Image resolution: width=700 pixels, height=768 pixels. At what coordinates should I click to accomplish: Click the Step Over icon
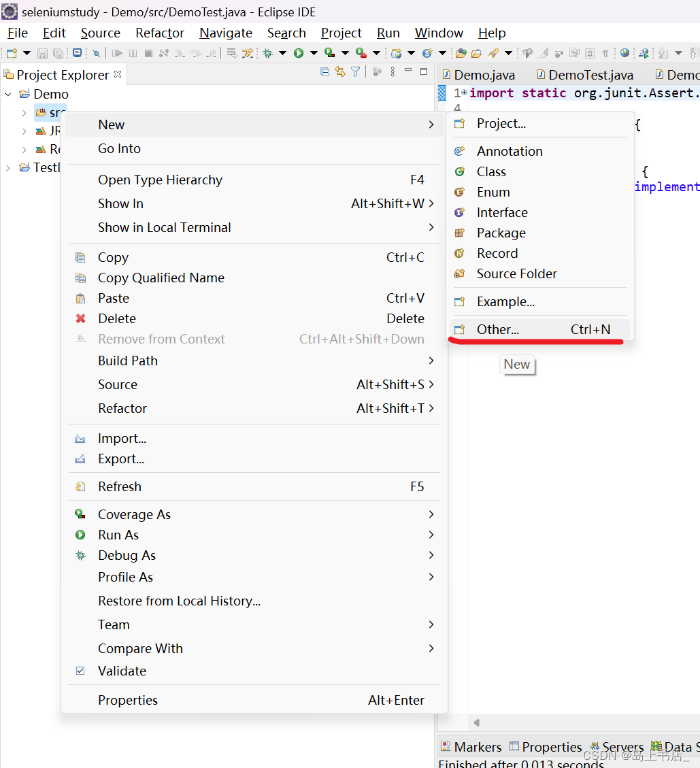pyautogui.click(x=195, y=53)
